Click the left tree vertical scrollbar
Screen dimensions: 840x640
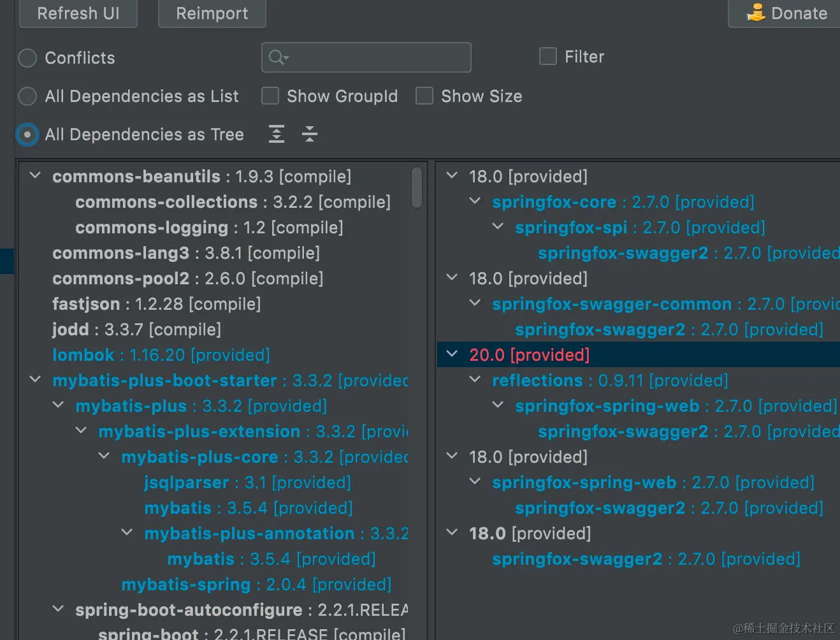click(x=417, y=187)
